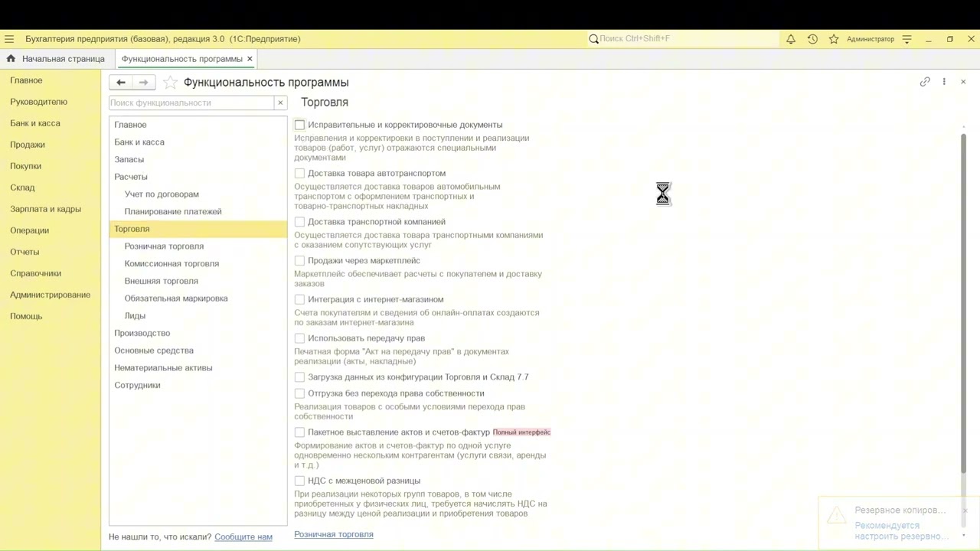Open the three-dot more options menu
Screen dimensions: 980x551
point(944,82)
